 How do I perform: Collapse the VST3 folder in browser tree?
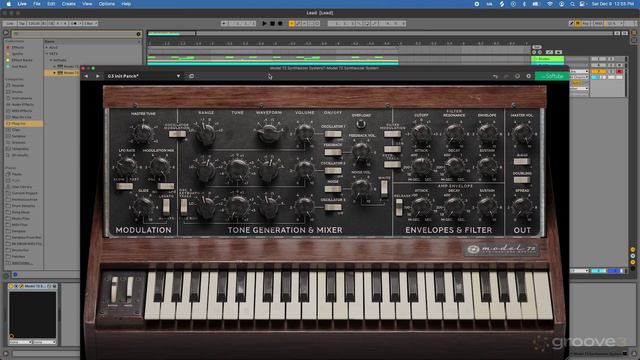pyautogui.click(x=47, y=54)
